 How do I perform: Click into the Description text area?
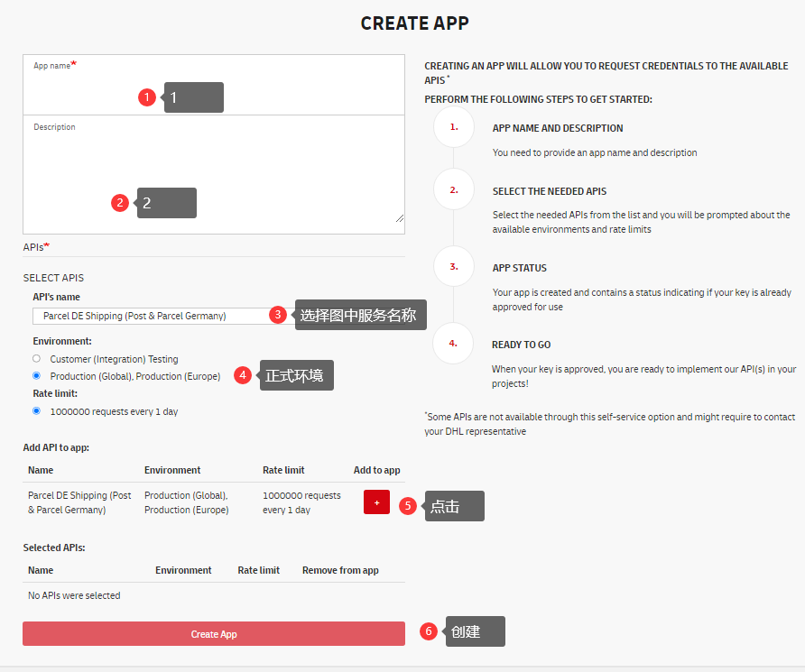[213, 171]
